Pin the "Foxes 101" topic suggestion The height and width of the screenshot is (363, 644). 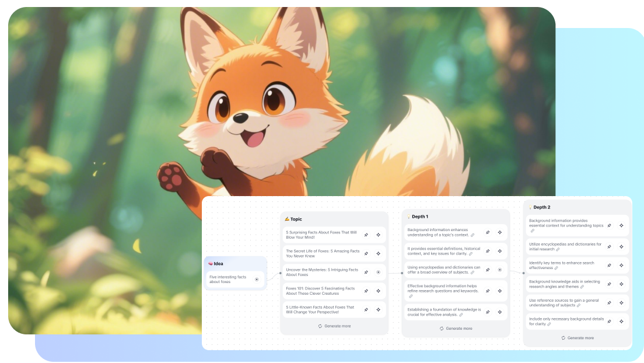click(366, 291)
